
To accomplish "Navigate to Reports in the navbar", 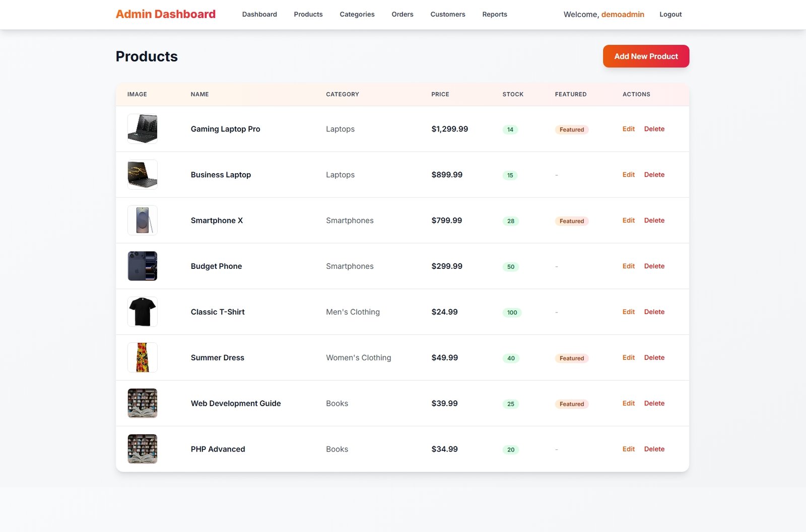I will [494, 15].
